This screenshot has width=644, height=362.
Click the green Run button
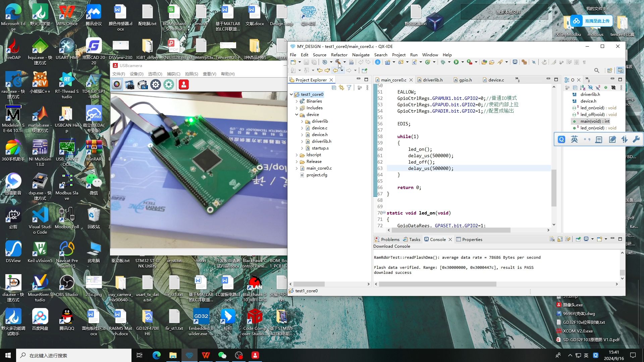point(456,62)
